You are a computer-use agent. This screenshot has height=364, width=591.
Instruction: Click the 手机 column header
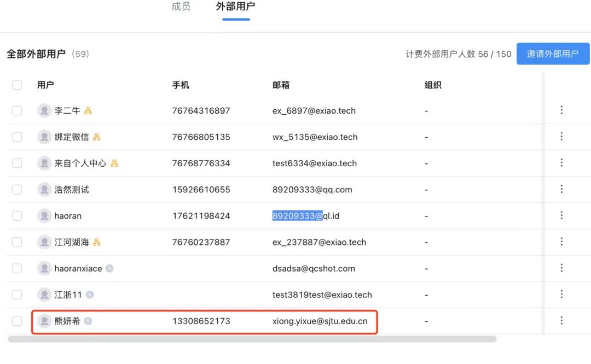[x=181, y=85]
